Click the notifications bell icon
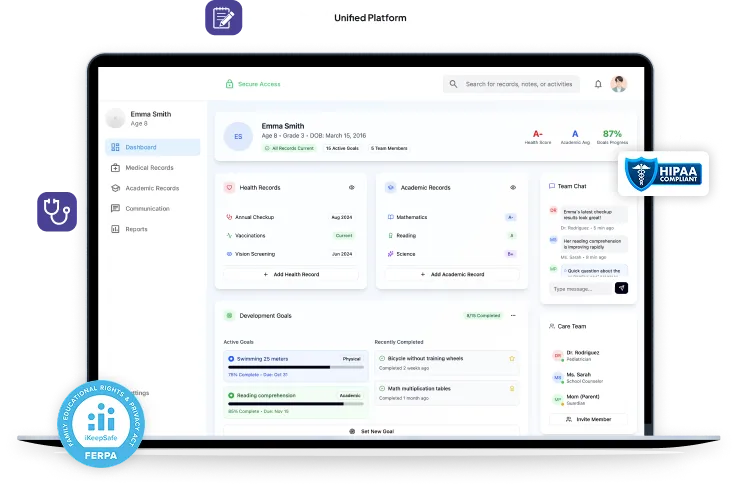The height and width of the screenshot is (487, 738). pyautogui.click(x=598, y=84)
